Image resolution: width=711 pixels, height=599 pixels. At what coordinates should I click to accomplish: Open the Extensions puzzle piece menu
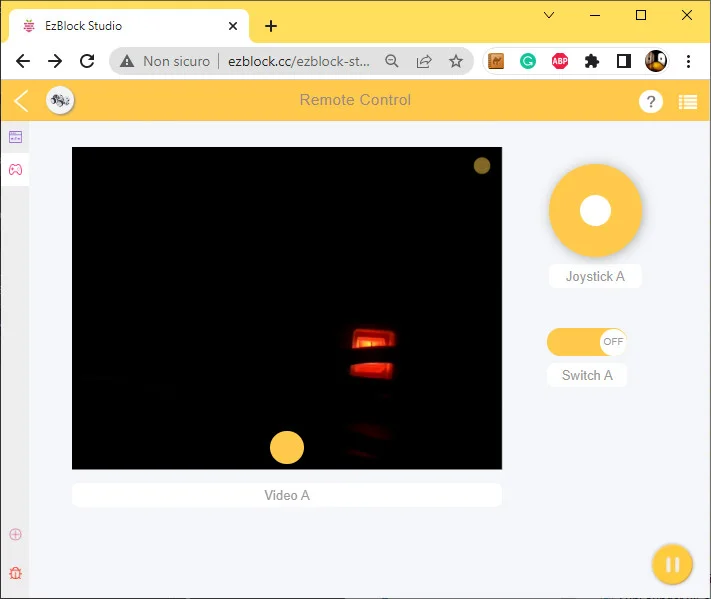pos(592,61)
